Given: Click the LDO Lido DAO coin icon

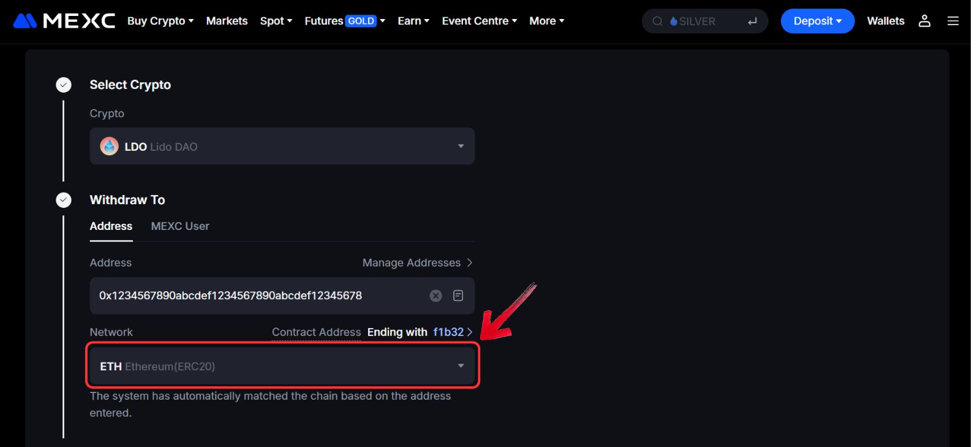Looking at the screenshot, I should pos(109,147).
